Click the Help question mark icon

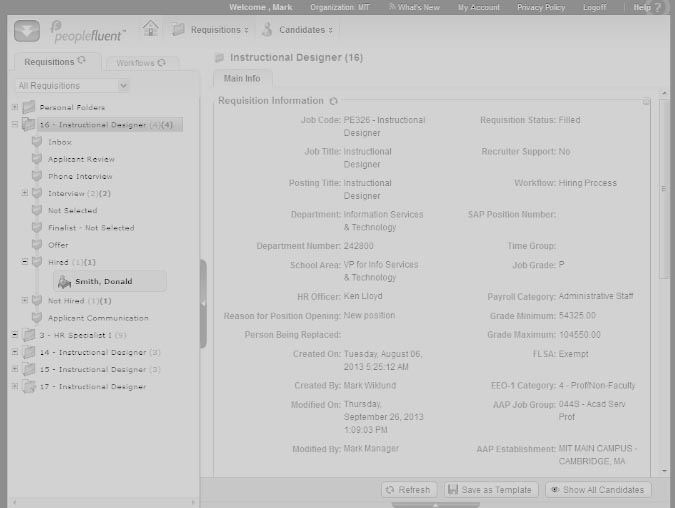658,8
